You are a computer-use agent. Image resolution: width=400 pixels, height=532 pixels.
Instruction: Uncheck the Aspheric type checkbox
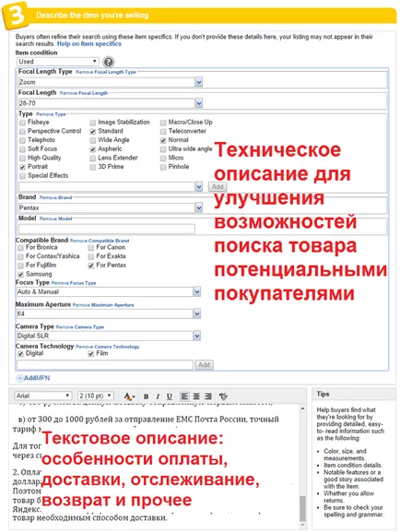pos(92,149)
